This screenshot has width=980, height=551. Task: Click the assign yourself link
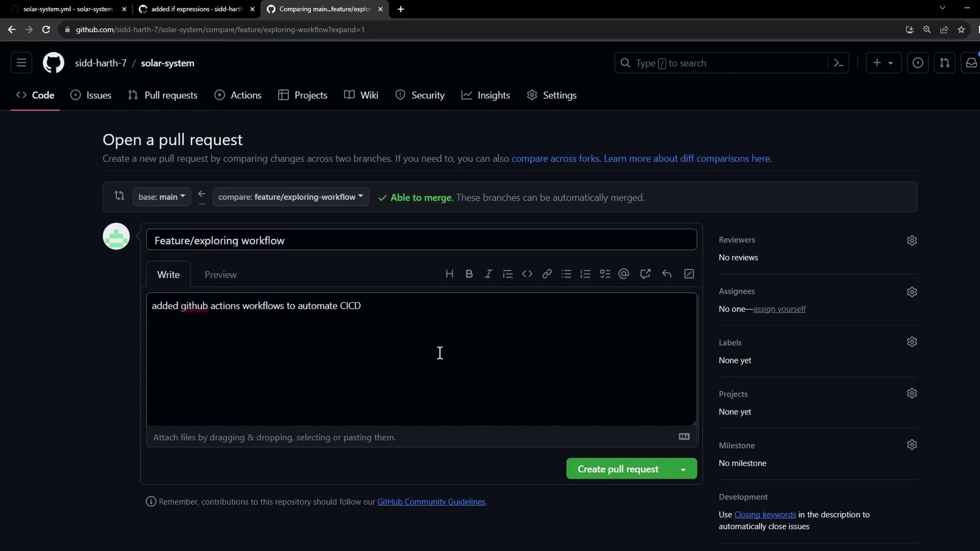(779, 309)
